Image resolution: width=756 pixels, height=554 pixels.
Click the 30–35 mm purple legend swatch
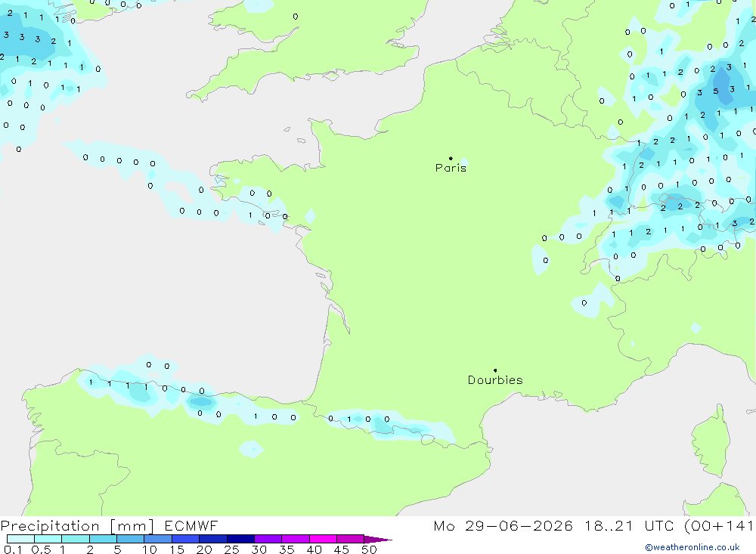(x=268, y=539)
